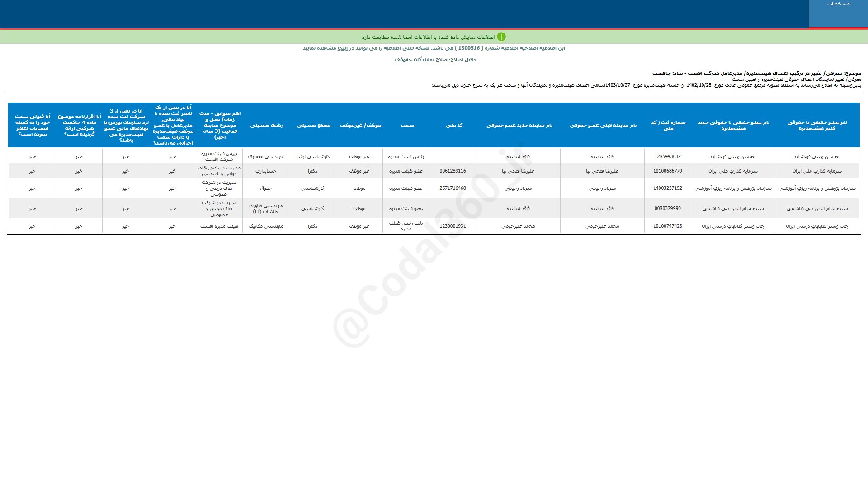Click the اینجا link to view previous notice

coord(344,48)
